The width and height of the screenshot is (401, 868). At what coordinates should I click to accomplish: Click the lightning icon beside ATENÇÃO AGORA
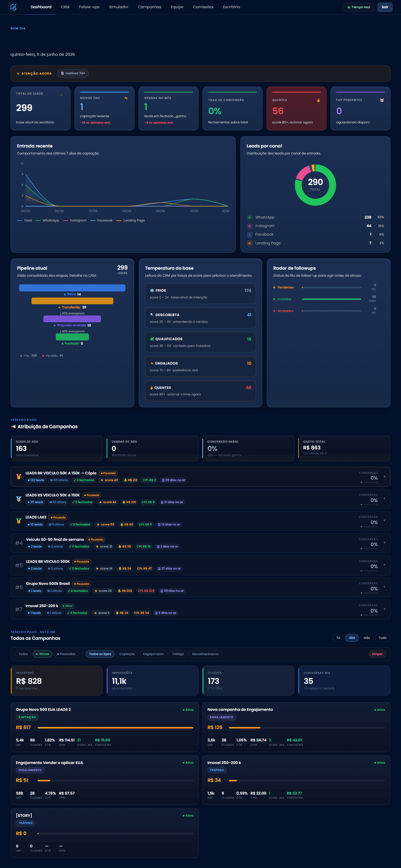coord(18,73)
